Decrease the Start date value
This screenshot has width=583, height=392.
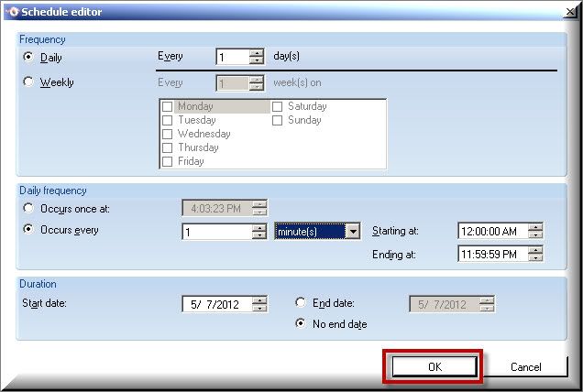tap(259, 308)
